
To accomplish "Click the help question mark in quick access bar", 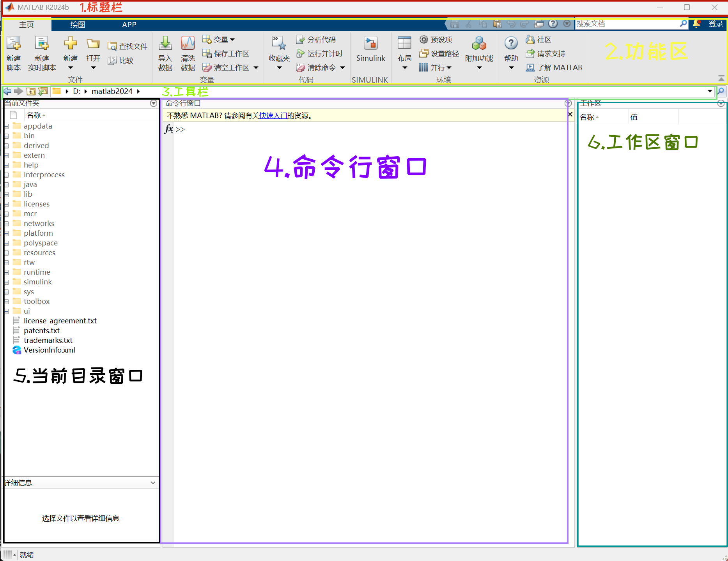I will tap(553, 24).
